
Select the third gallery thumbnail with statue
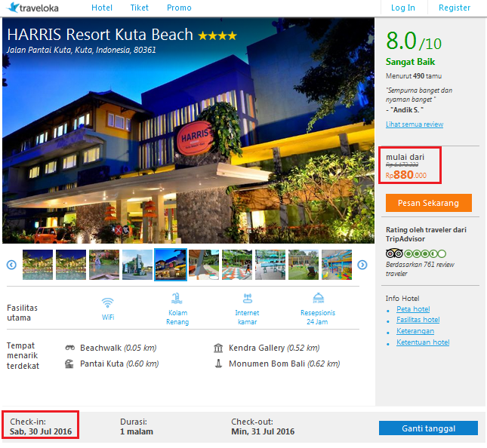click(x=104, y=265)
